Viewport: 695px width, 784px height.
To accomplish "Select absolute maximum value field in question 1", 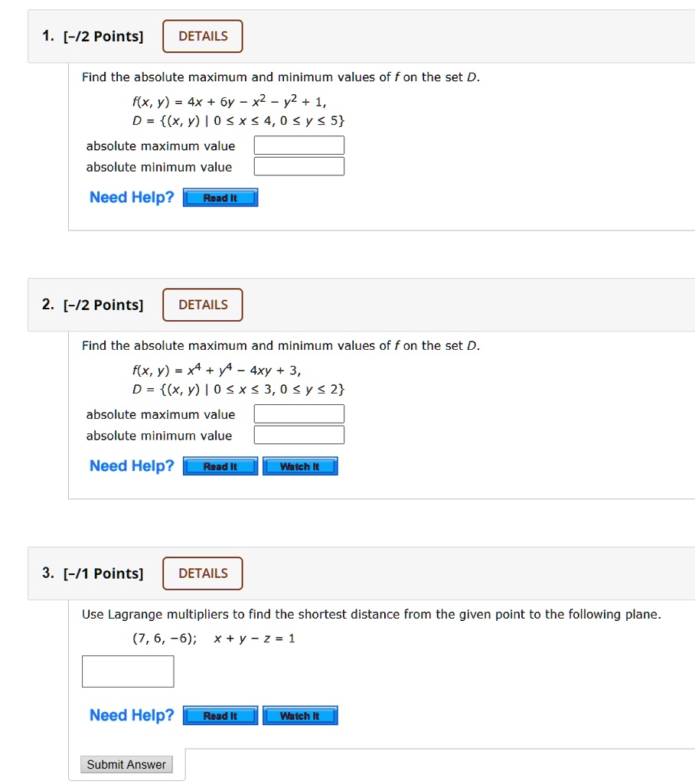I will [299, 144].
